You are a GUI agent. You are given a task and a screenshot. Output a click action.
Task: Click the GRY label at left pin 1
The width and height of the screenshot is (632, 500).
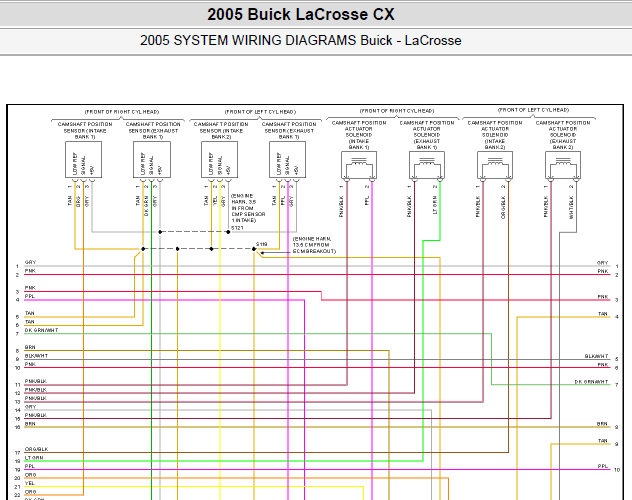pyautogui.click(x=30, y=262)
